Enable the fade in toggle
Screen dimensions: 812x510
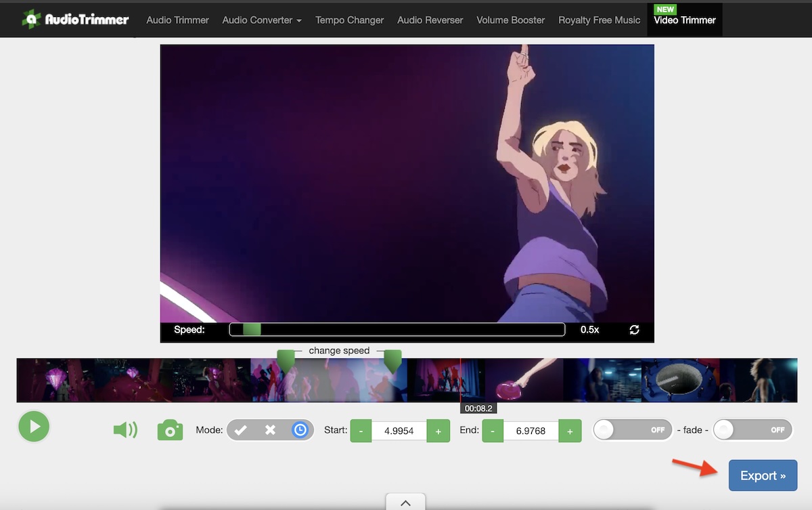[632, 429]
